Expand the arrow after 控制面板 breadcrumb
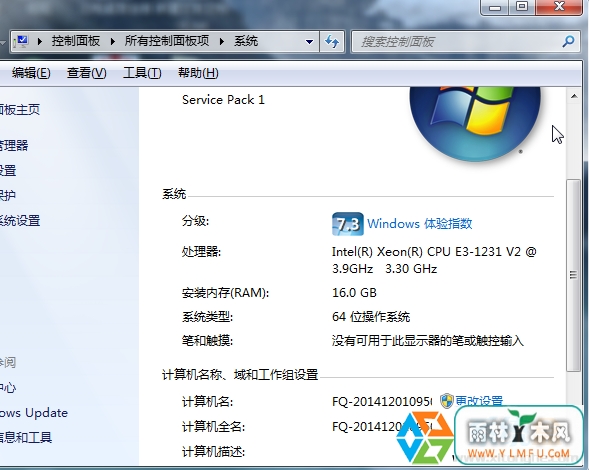 113,41
